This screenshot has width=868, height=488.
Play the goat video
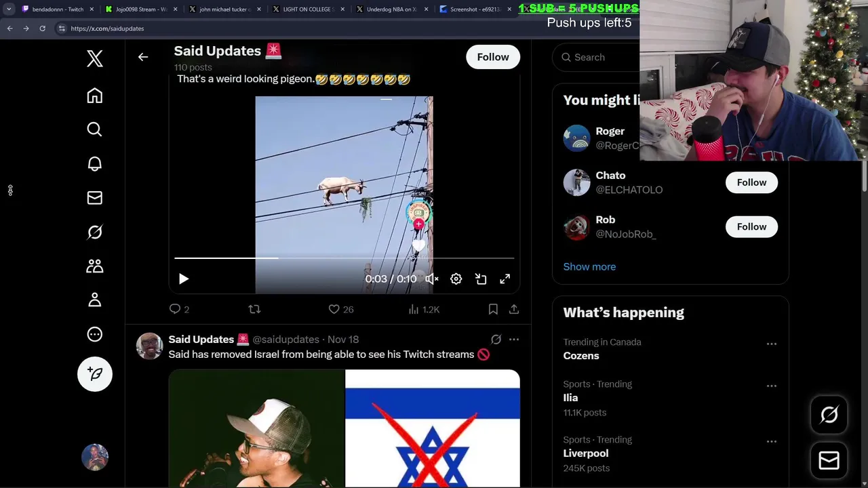(184, 279)
